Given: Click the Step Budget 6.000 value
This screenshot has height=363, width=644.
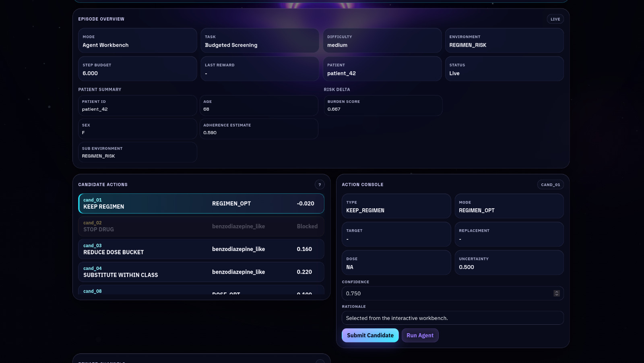Looking at the screenshot, I should [90, 73].
